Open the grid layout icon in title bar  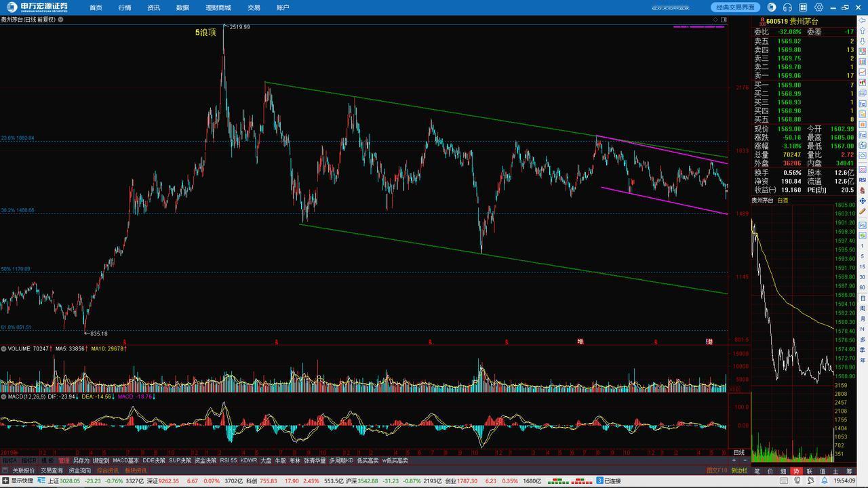point(803,7)
